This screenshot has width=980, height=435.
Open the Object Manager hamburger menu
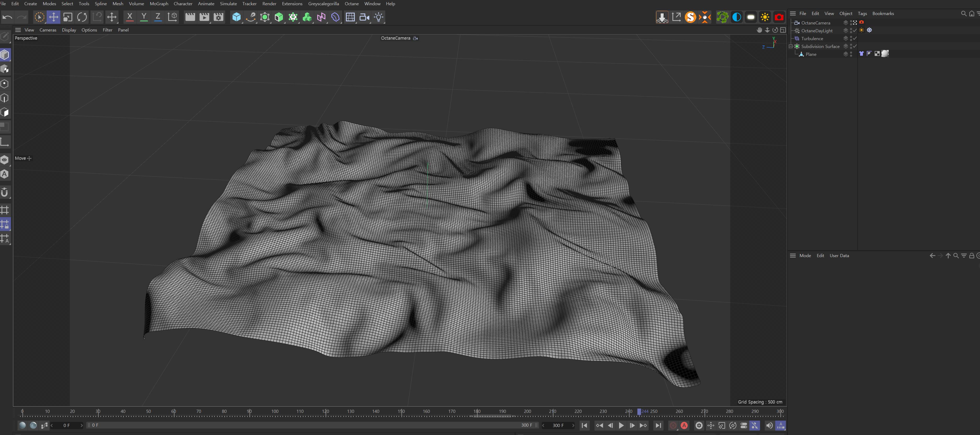793,13
